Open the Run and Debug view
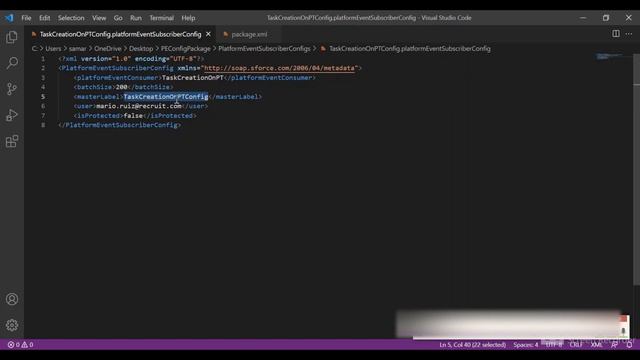The image size is (640, 360). tap(12, 116)
